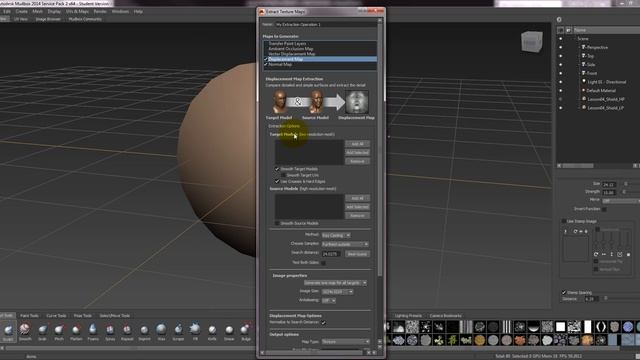The height and width of the screenshot is (360, 640).
Task: Uncheck Smooth Target Models
Action: 277,169
